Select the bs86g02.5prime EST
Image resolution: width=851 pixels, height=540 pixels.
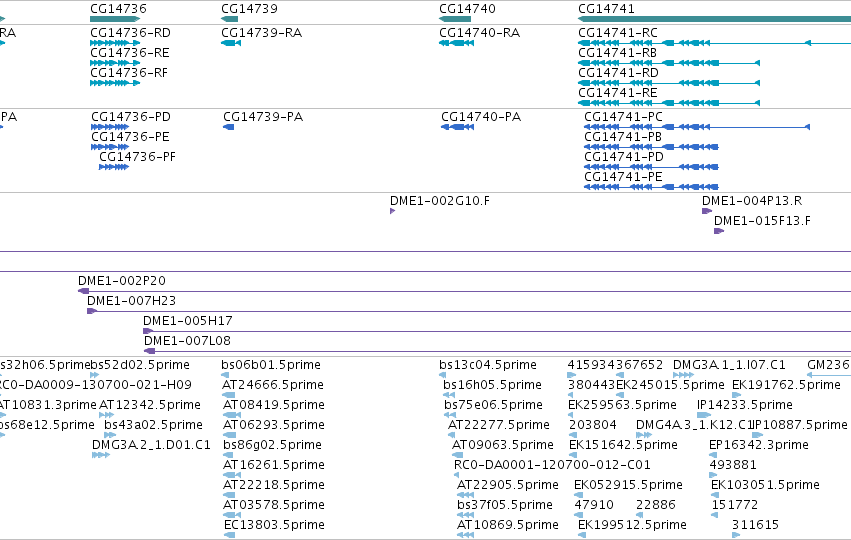(x=230, y=455)
